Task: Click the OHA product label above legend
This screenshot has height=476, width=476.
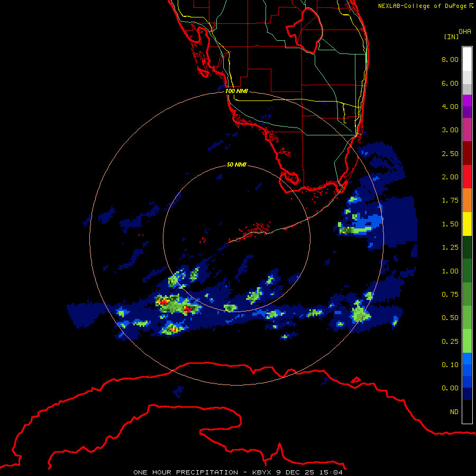Action: (465, 31)
